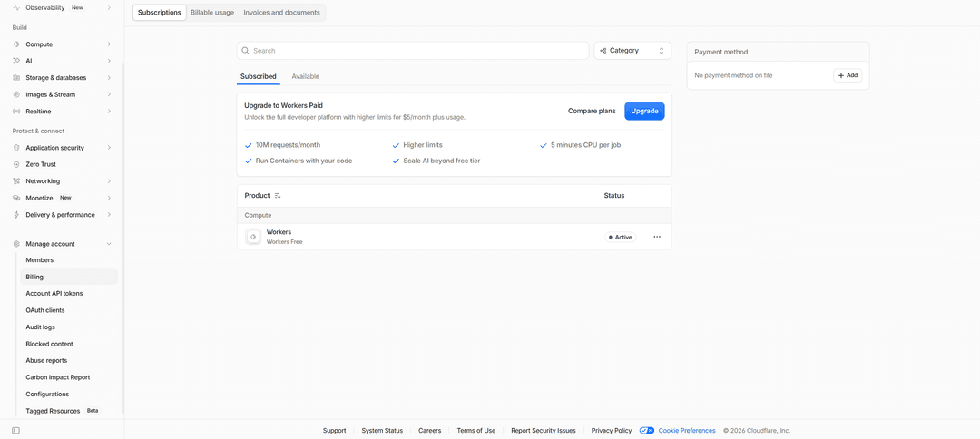Screen dimensions: 980x439
Task: Open the Careers footer link
Action: pos(430,431)
